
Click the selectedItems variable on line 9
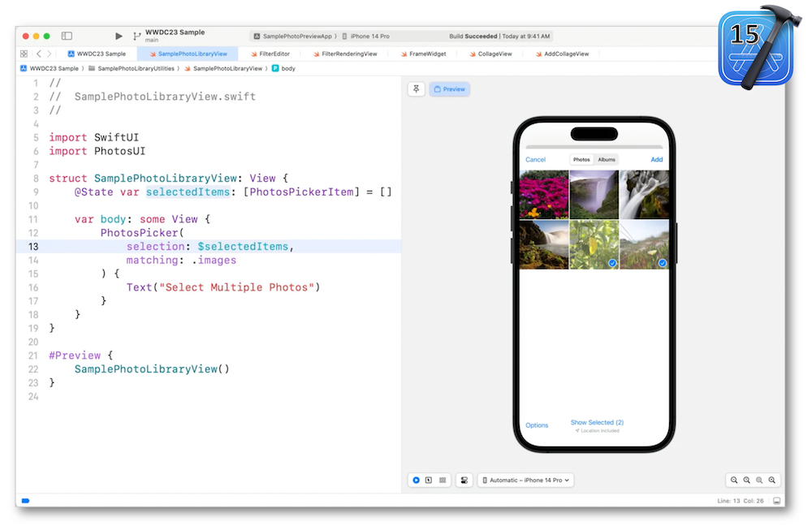click(188, 192)
